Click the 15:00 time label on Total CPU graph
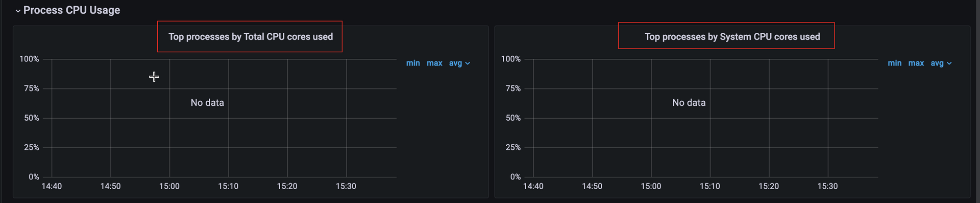 point(169,186)
